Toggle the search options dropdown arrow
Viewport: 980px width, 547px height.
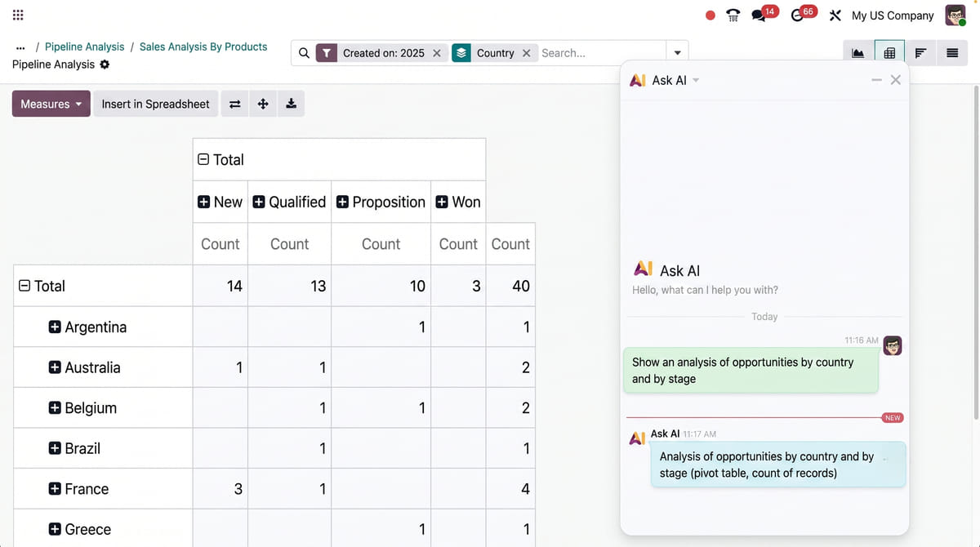pyautogui.click(x=677, y=53)
